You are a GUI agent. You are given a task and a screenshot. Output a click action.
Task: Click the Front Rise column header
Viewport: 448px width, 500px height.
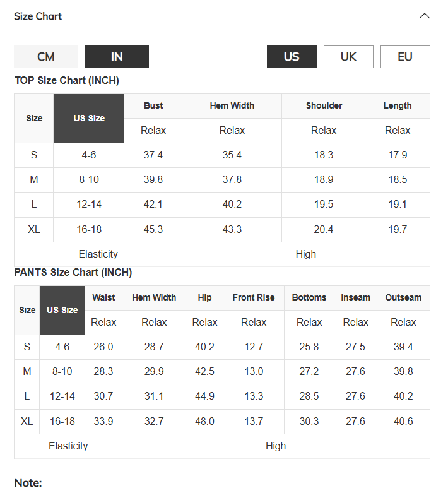(254, 298)
